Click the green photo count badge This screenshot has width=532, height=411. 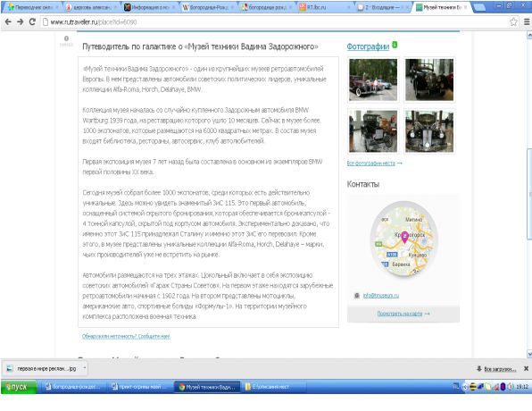[395, 45]
